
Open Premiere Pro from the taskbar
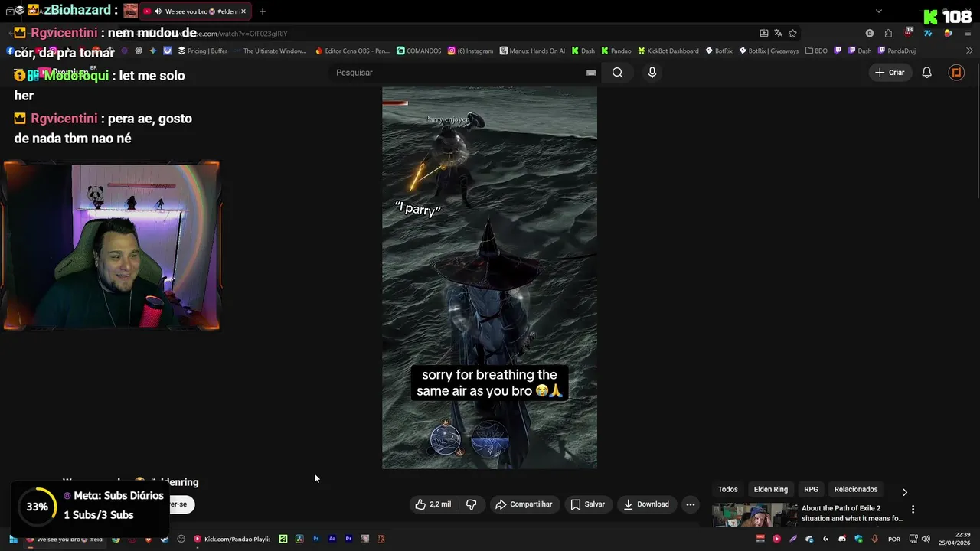[x=348, y=540]
